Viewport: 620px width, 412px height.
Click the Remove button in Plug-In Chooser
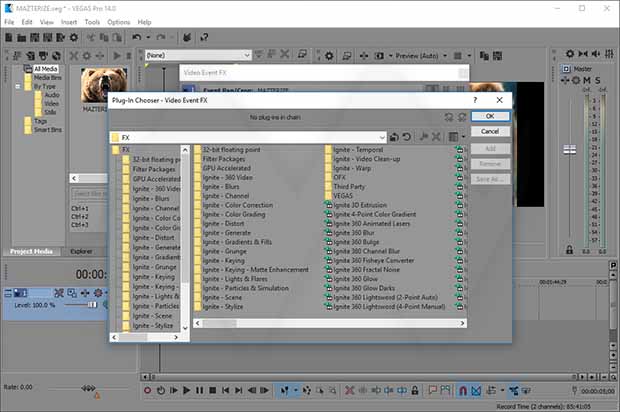(x=490, y=164)
